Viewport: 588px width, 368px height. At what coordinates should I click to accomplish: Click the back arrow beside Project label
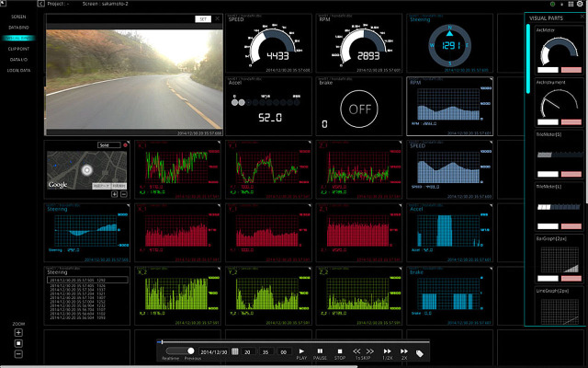[x=40, y=4]
